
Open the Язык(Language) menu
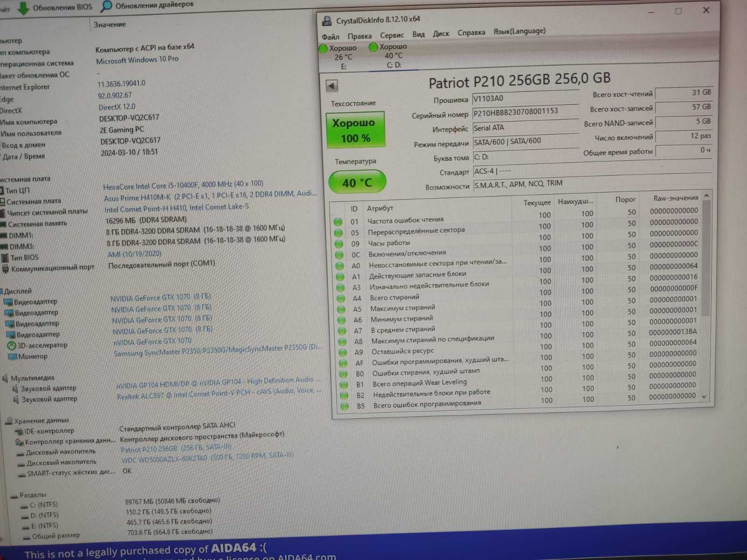coord(519,31)
